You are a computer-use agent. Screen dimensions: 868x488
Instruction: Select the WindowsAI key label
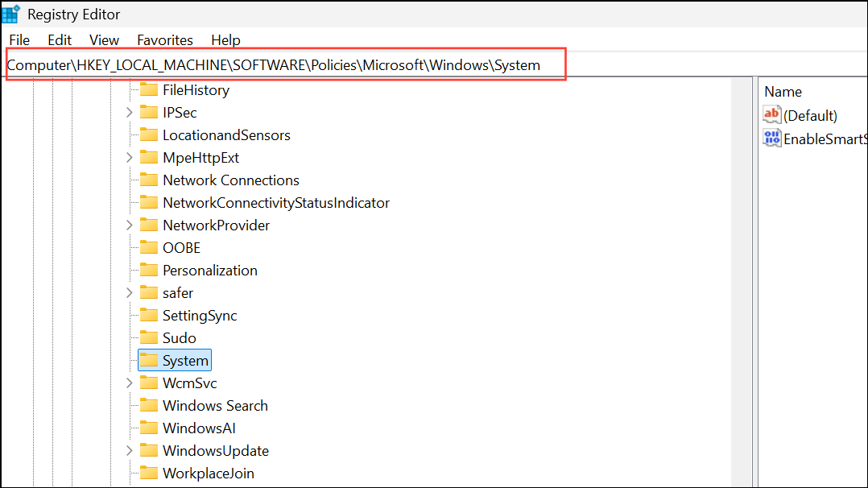click(199, 428)
